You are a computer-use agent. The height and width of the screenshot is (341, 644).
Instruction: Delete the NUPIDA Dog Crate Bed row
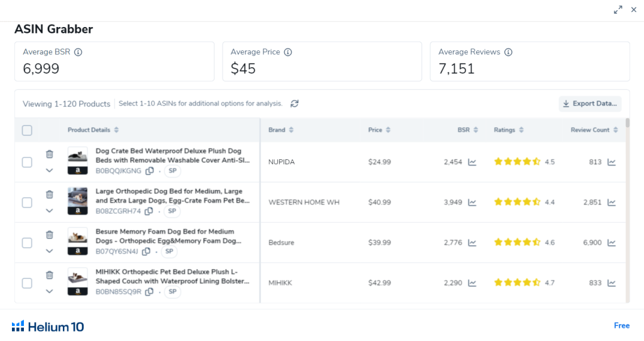[49, 154]
